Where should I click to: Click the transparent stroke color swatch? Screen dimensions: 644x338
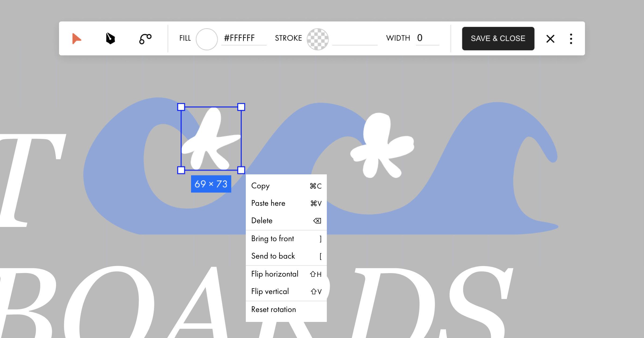coord(317,39)
